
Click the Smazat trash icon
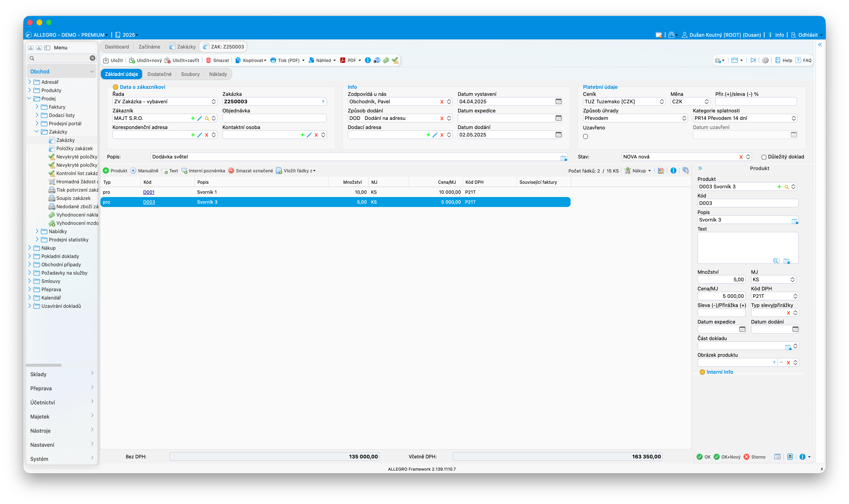[x=209, y=60]
